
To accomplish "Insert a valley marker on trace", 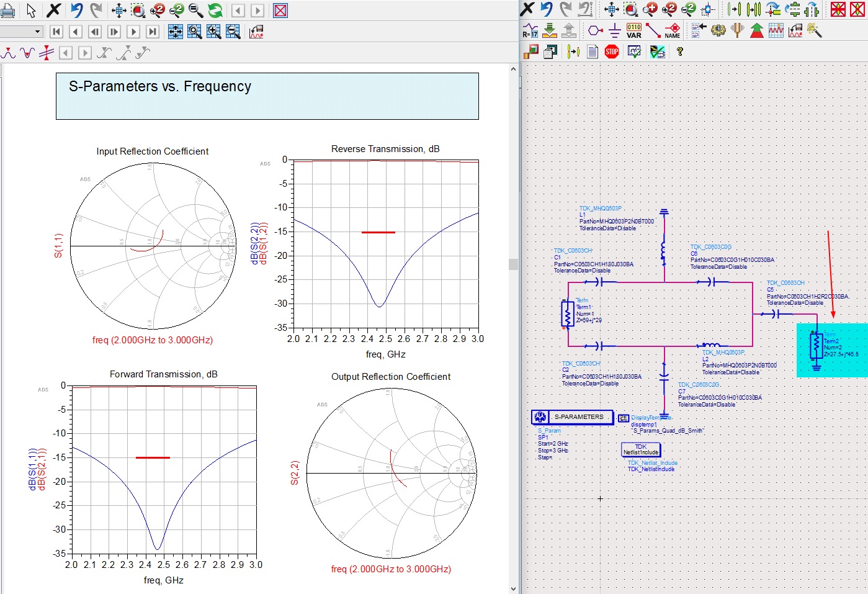I will [x=27, y=53].
